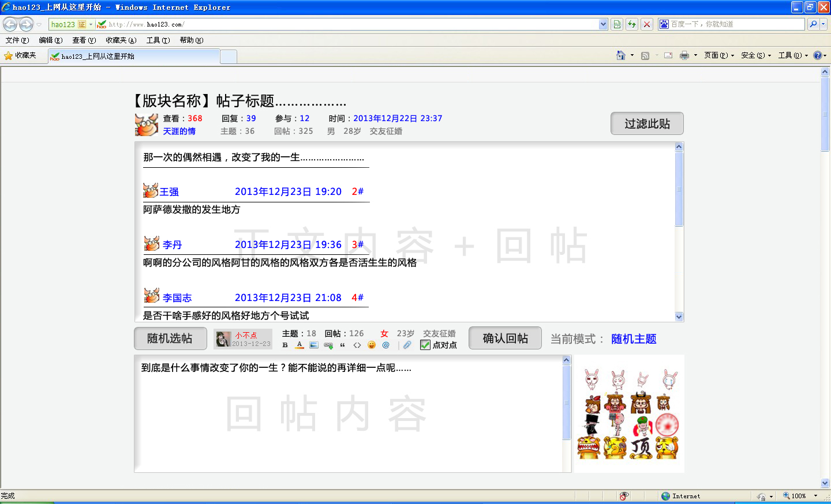Insert code using the <> icon
831x504 pixels.
pos(358,345)
